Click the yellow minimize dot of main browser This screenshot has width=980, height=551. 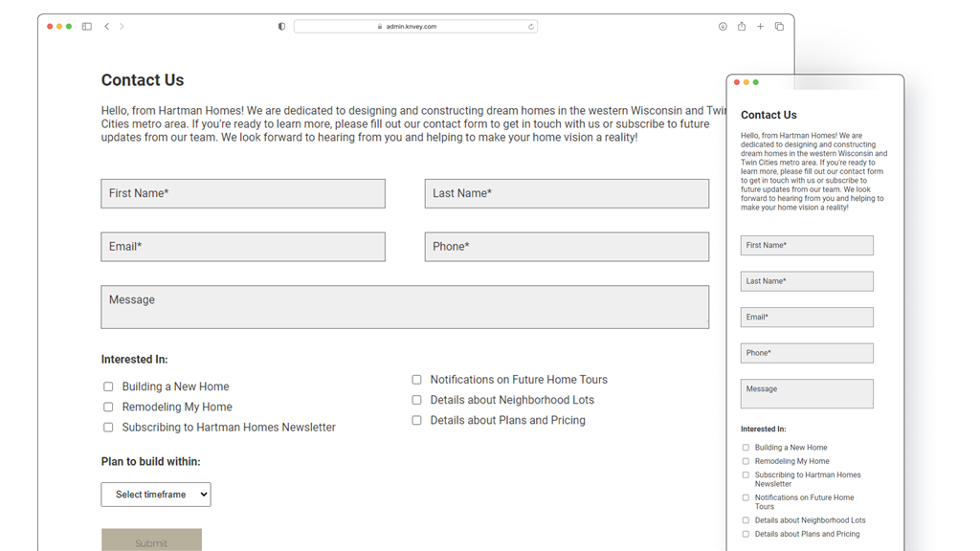(59, 26)
